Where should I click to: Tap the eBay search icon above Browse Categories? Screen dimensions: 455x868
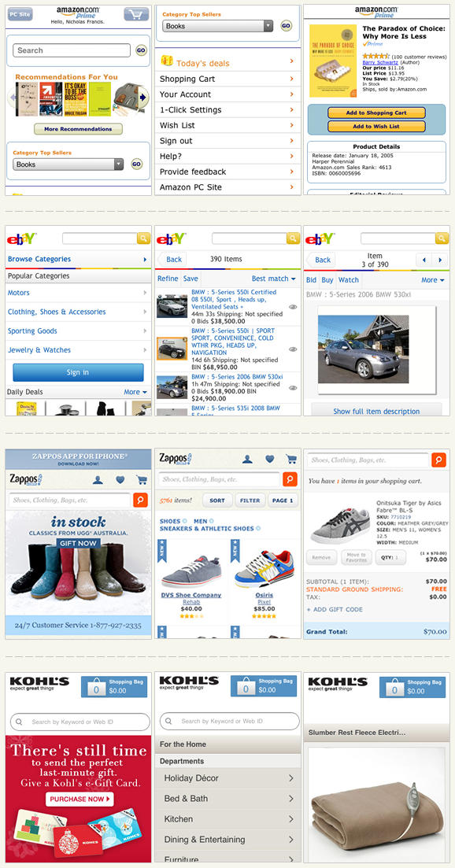pos(144,238)
